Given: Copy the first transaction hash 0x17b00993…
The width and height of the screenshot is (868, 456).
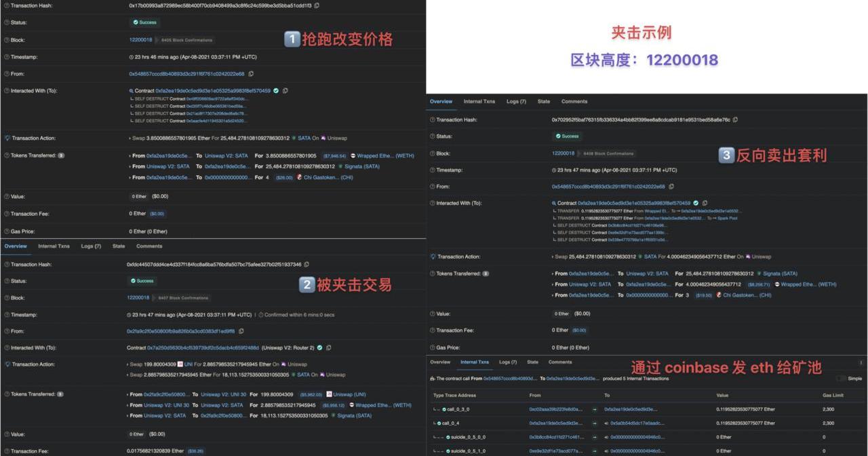Looking at the screenshot, I should click(317, 5).
